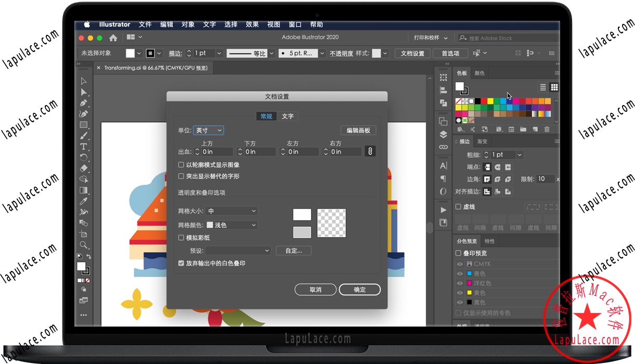The image size is (635, 364).
Task: Open the Align panel icon
Action: point(443,90)
